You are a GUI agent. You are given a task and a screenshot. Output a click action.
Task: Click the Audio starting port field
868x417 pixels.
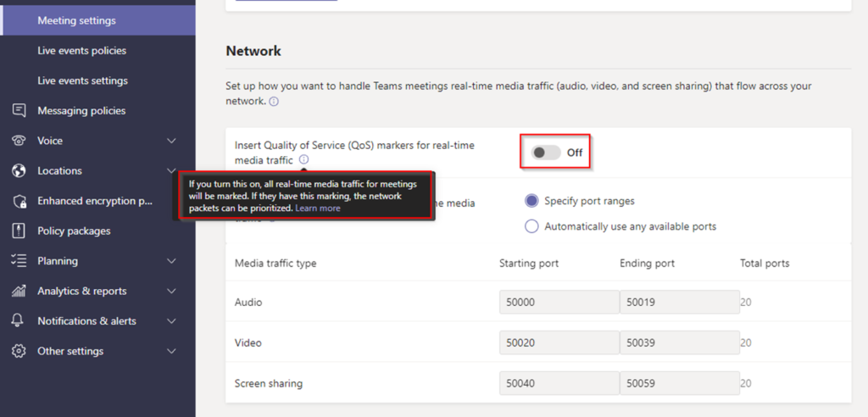tap(559, 302)
